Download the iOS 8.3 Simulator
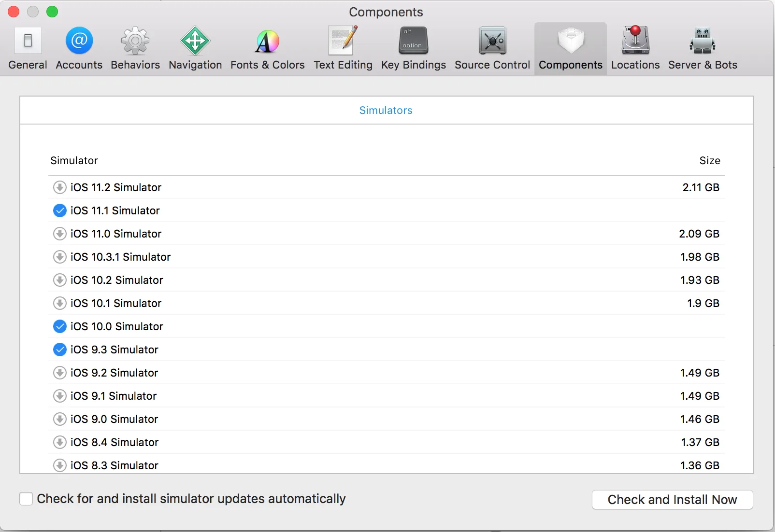Screen dimensions: 775x532 click(59, 465)
